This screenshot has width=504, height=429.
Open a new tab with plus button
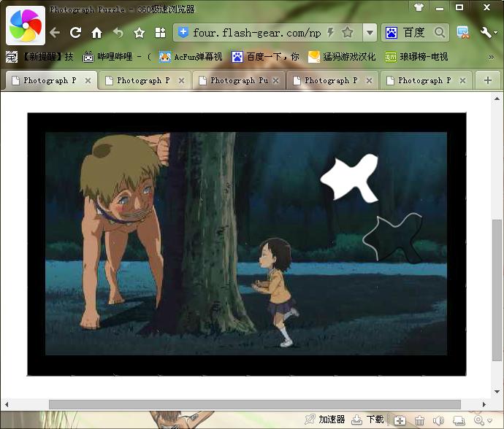488,80
